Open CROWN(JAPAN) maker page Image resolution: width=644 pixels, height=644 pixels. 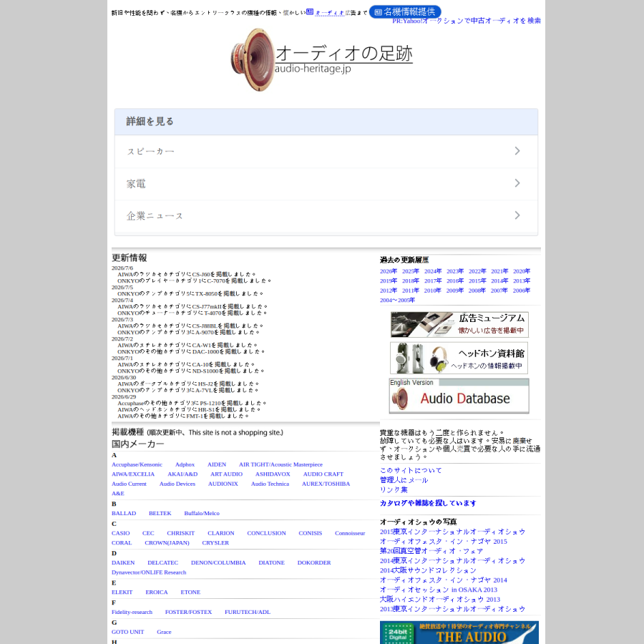coord(167,542)
